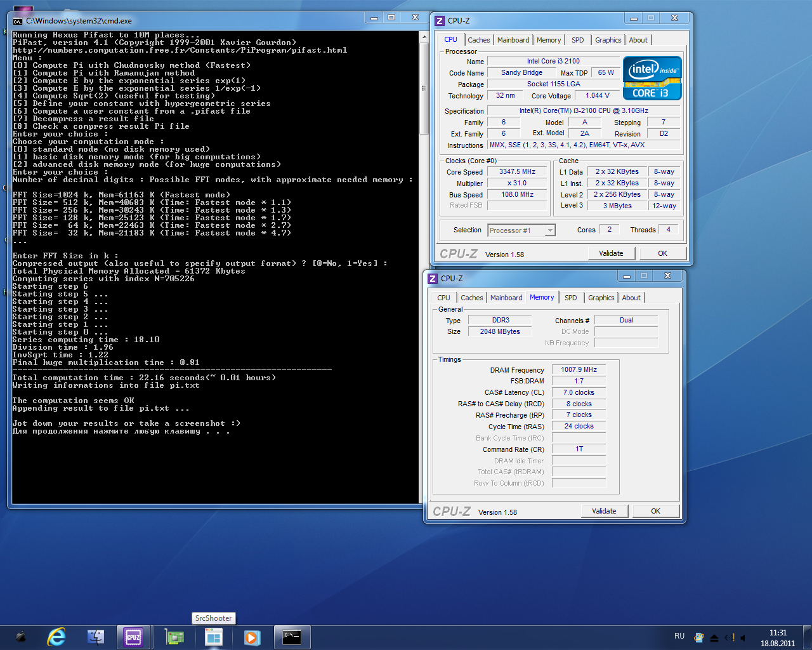
Task: Click the RU language indicator
Action: (679, 636)
